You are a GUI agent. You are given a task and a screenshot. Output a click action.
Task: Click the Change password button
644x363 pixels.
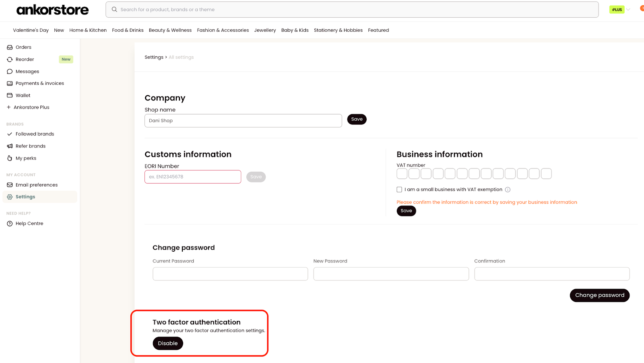[600, 295]
